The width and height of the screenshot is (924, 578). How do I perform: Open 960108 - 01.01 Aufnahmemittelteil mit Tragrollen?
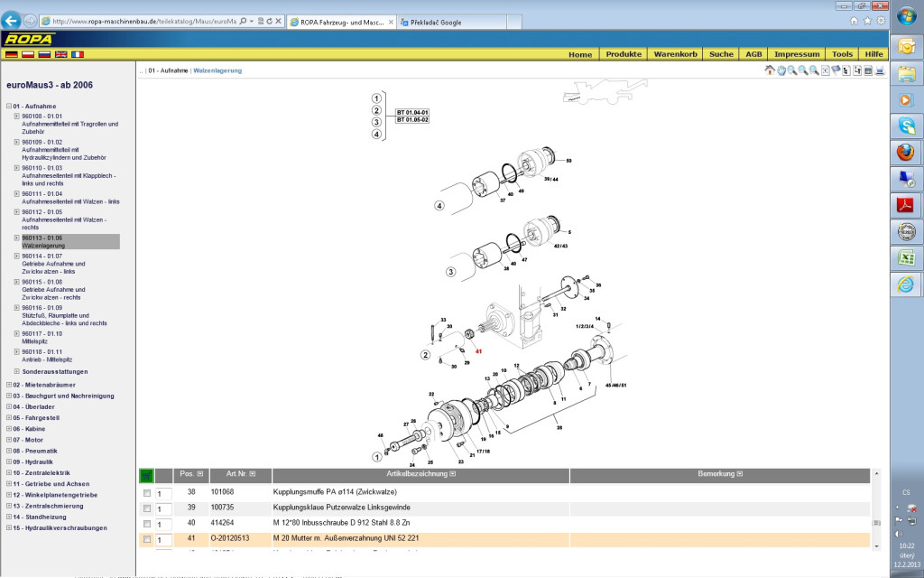[70, 124]
